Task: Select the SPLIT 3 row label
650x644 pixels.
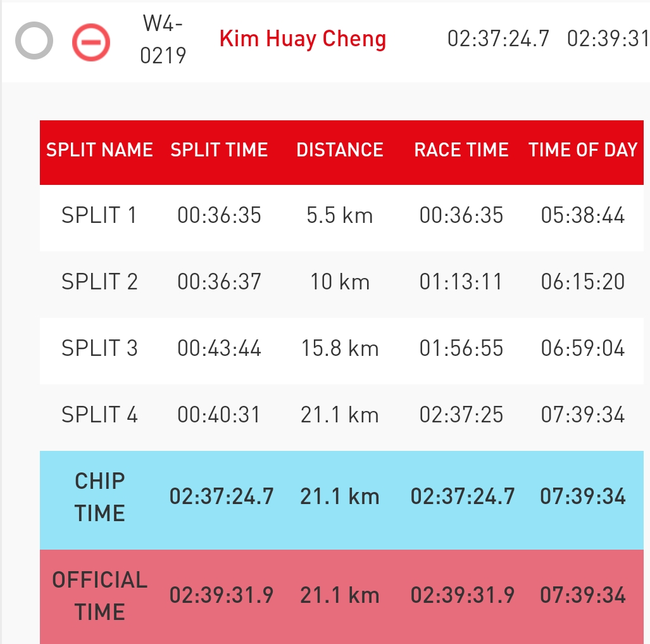Action: click(99, 348)
